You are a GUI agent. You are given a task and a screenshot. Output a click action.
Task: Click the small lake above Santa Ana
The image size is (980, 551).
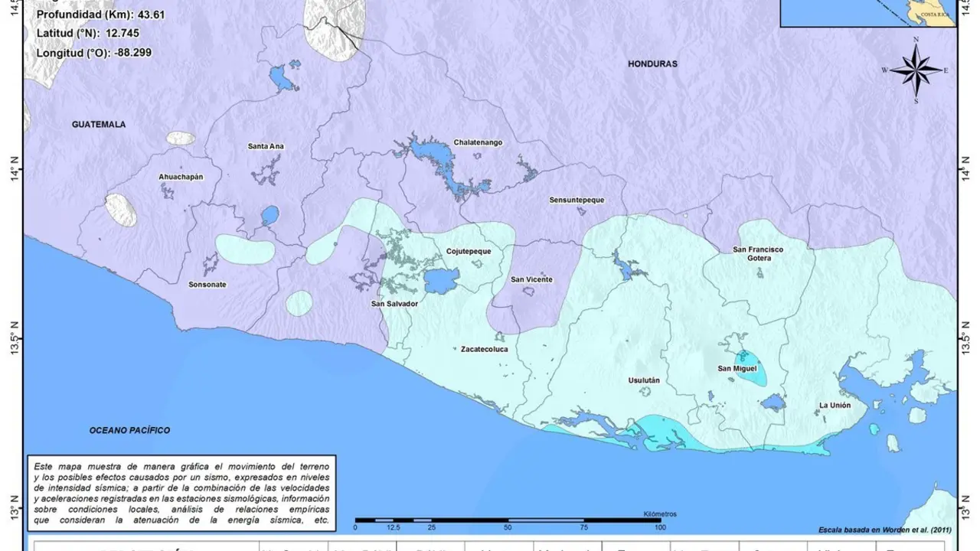click(x=279, y=77)
